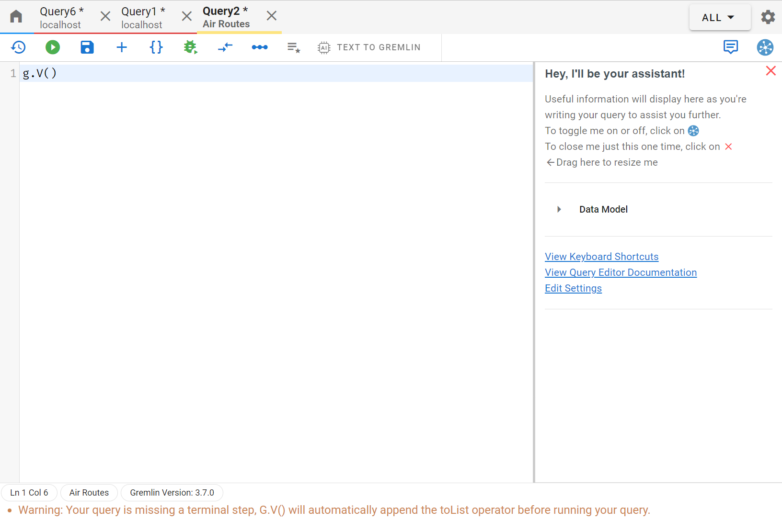Click the Edit Settings link
Viewport: 782px width, 532px height.
(573, 288)
